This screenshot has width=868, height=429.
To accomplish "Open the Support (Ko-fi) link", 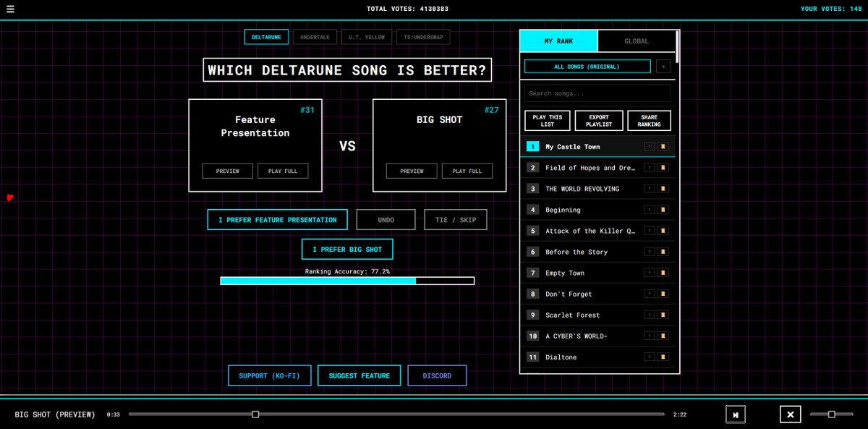I will pos(270,375).
